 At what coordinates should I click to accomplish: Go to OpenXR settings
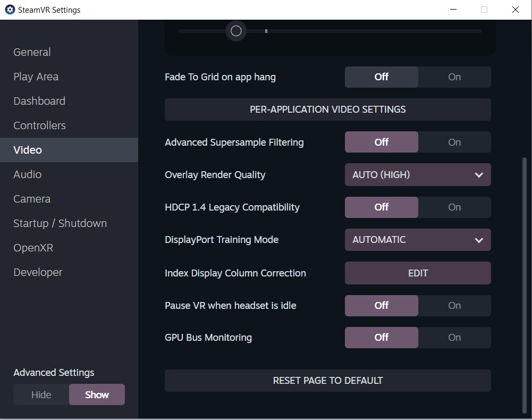pyautogui.click(x=69, y=248)
